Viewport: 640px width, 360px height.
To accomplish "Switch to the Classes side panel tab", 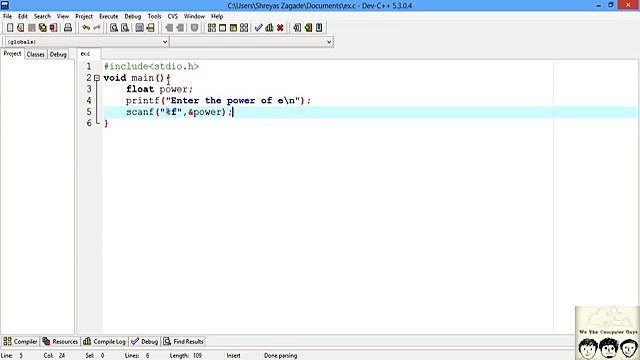I will pos(36,54).
